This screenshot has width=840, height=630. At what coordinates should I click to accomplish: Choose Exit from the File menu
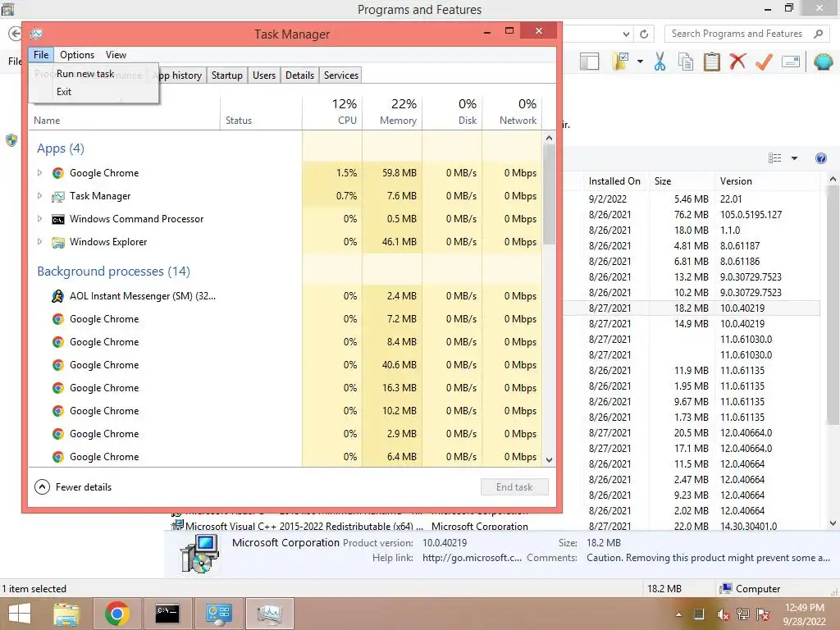[x=64, y=92]
